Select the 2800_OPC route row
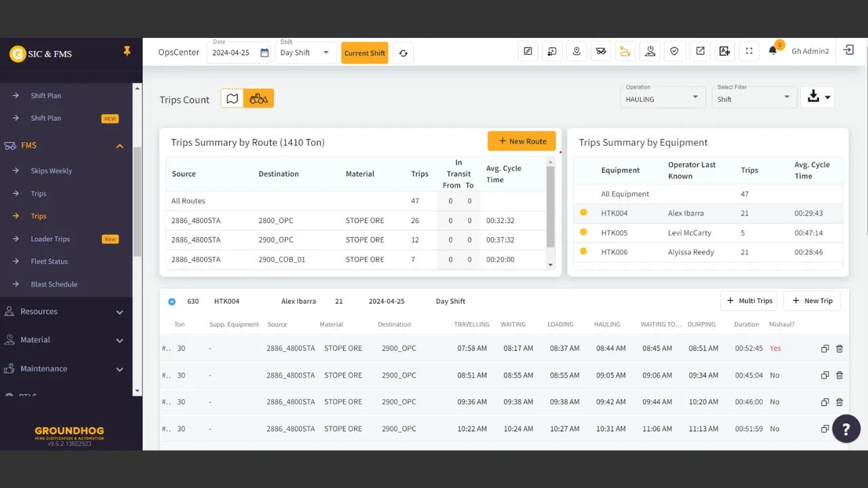This screenshot has height=488, width=868. tap(355, 220)
